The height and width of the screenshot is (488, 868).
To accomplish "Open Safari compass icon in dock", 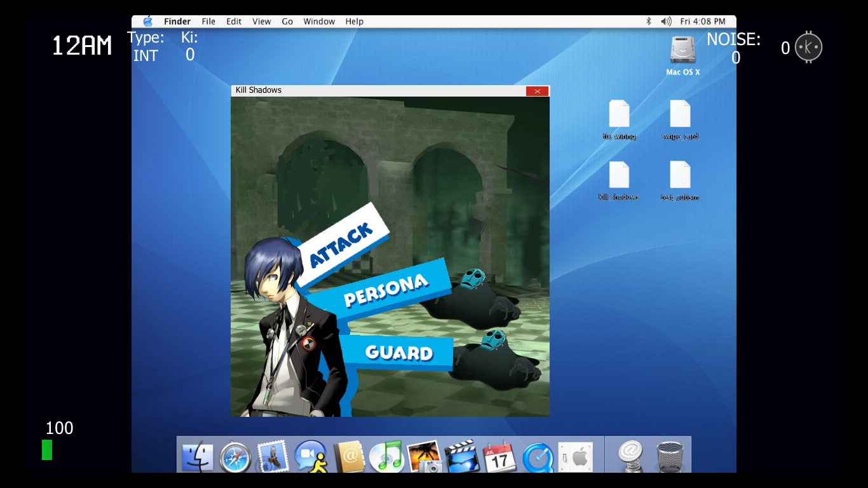I will pyautogui.click(x=234, y=457).
